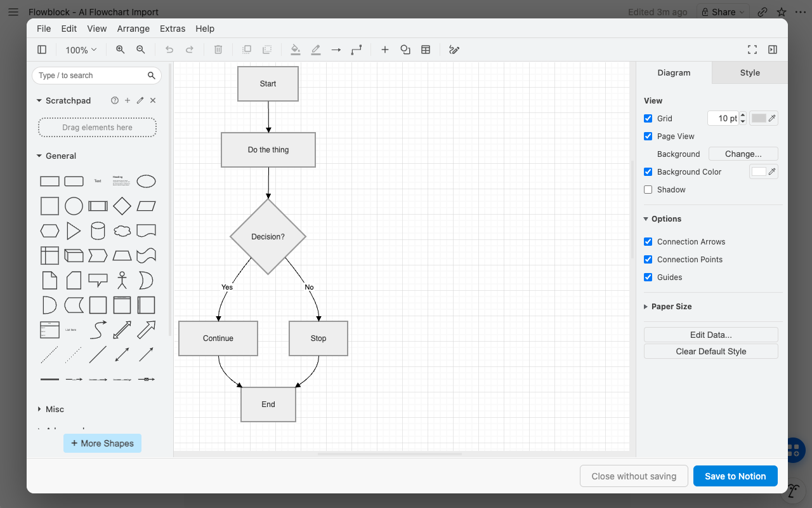Select the diamond shape in General

(122, 206)
